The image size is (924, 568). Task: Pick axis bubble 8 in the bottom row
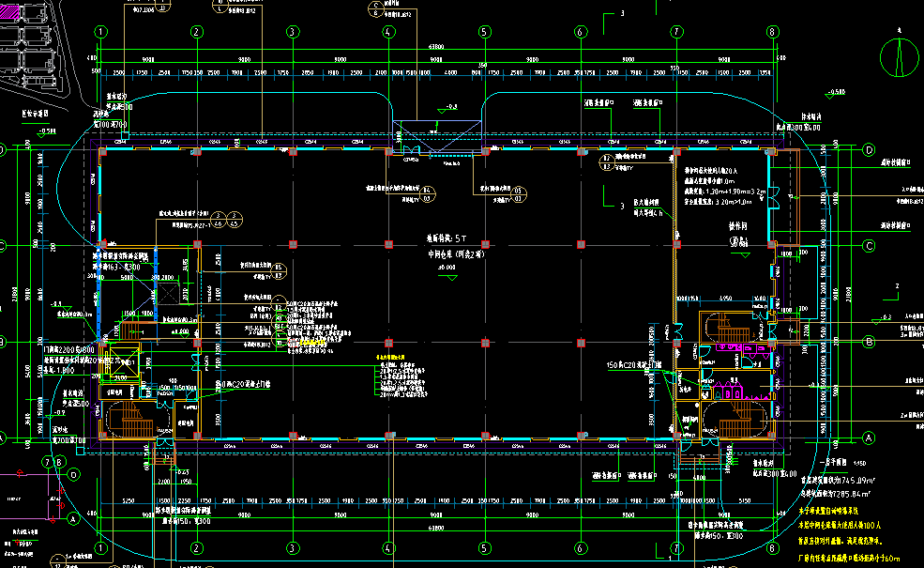(773, 548)
